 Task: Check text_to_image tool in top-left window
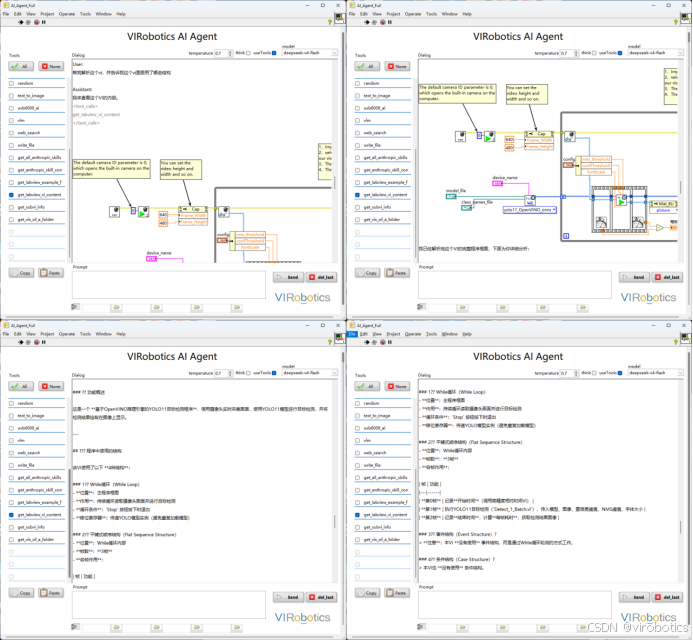click(x=11, y=95)
